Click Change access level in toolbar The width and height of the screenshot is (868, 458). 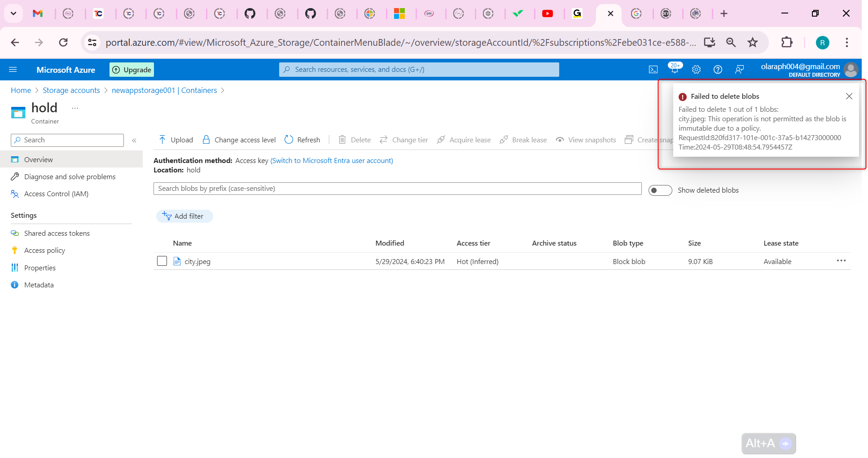pyautogui.click(x=239, y=140)
